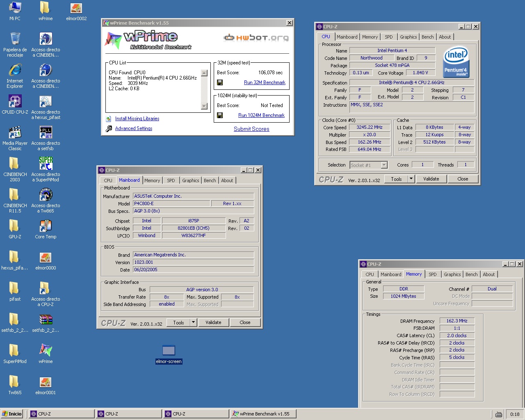Click first CPU-Z taskbar button
Screen dimensions: 525x420
pyautogui.click(x=62, y=414)
